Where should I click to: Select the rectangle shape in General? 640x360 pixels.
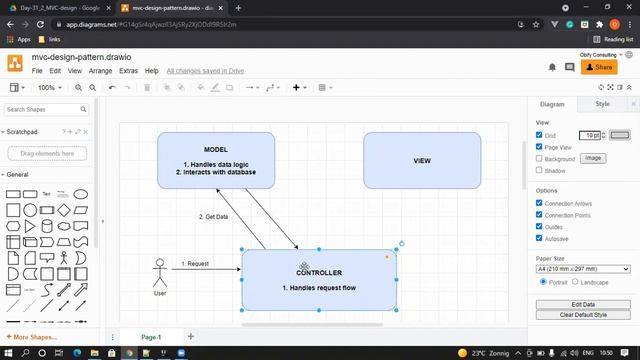point(13,194)
